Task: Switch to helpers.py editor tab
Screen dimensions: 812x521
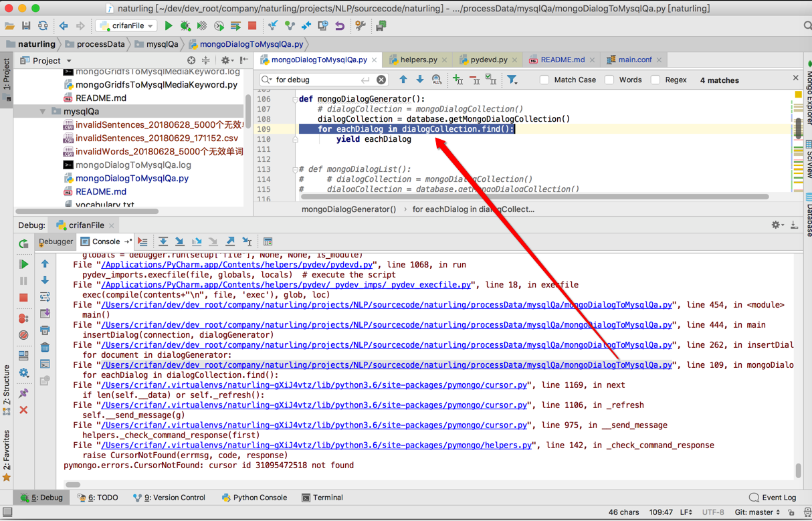Action: (418, 60)
